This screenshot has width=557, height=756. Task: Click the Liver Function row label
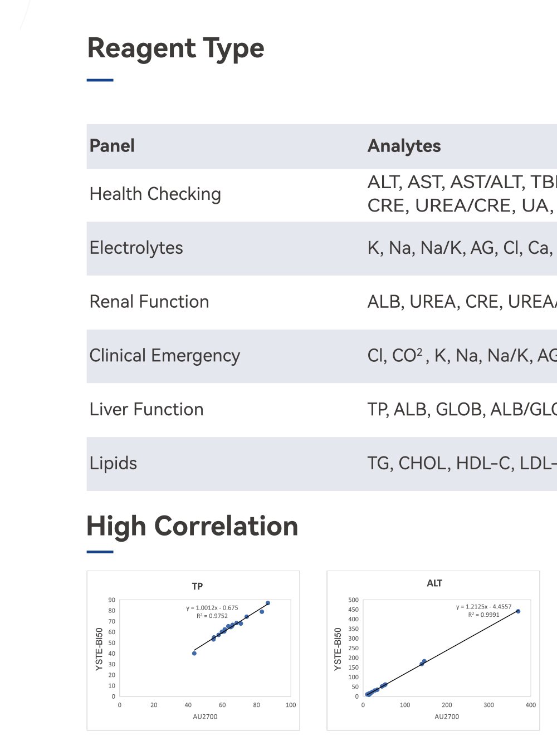[x=146, y=410]
